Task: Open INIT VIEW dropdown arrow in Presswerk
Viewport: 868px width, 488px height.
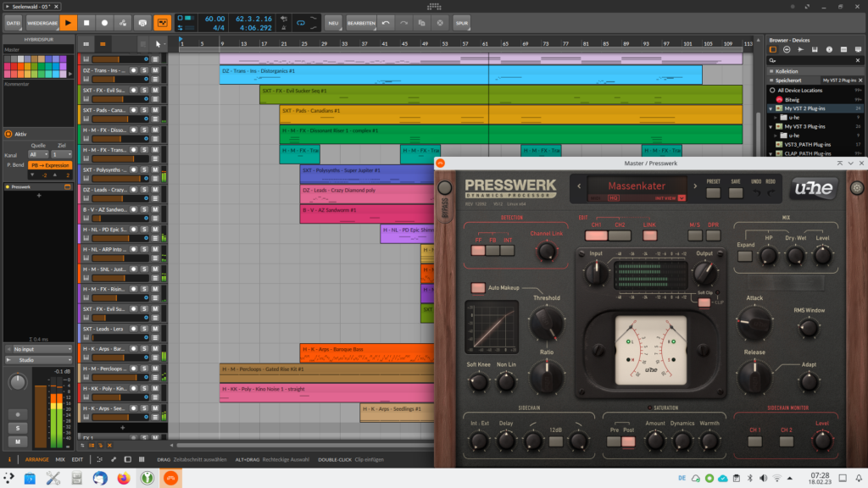Action: (682, 198)
